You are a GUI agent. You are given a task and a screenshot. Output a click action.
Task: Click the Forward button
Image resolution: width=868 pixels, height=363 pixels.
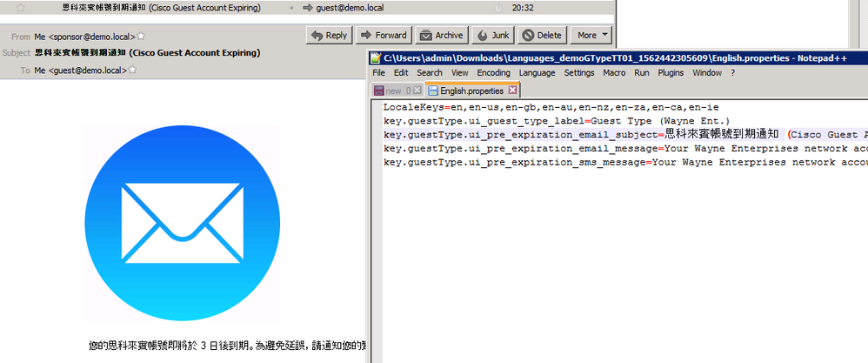coord(384,36)
